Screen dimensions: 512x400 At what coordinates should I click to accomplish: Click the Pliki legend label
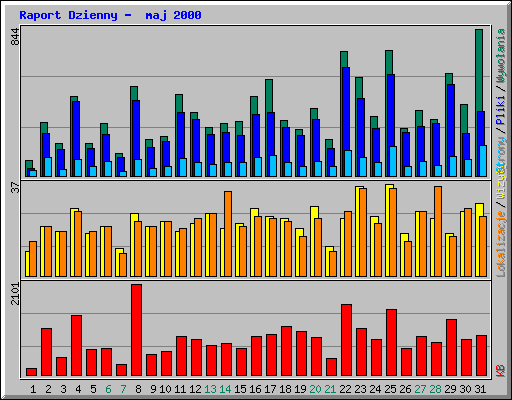[x=501, y=110]
